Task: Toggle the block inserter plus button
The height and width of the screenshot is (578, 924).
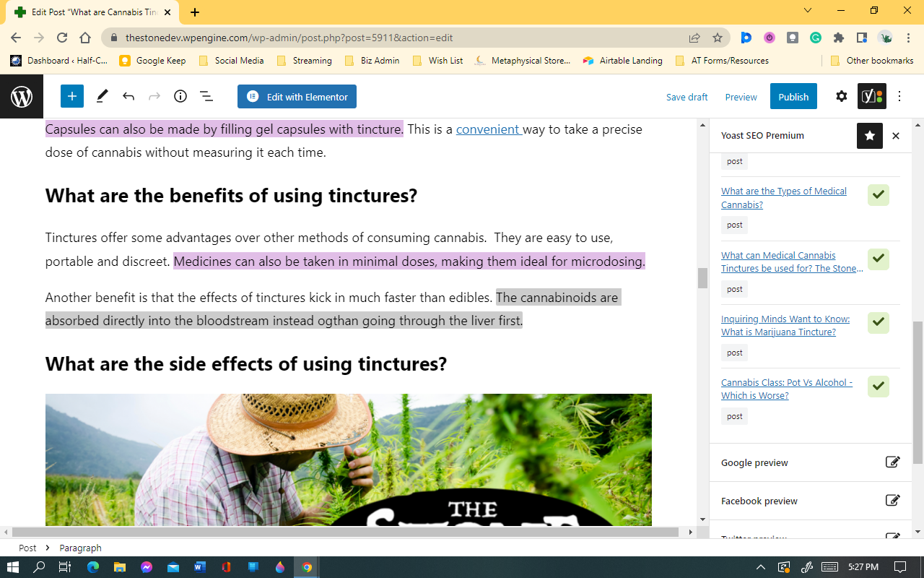Action: click(72, 96)
